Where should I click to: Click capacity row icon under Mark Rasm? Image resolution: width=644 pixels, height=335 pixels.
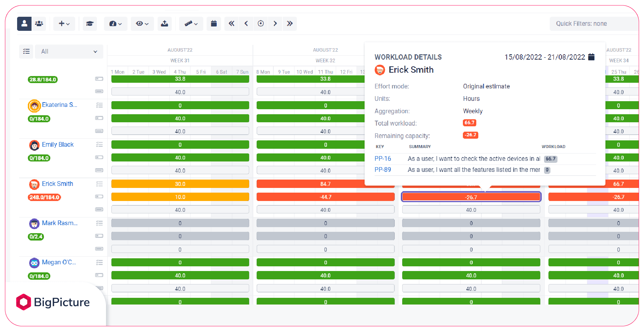click(99, 249)
